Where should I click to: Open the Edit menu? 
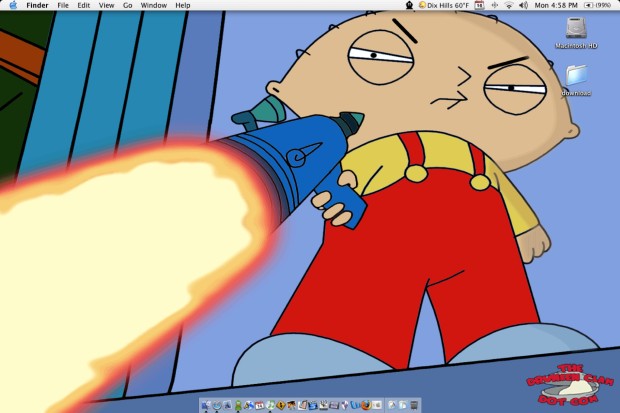(83, 5)
